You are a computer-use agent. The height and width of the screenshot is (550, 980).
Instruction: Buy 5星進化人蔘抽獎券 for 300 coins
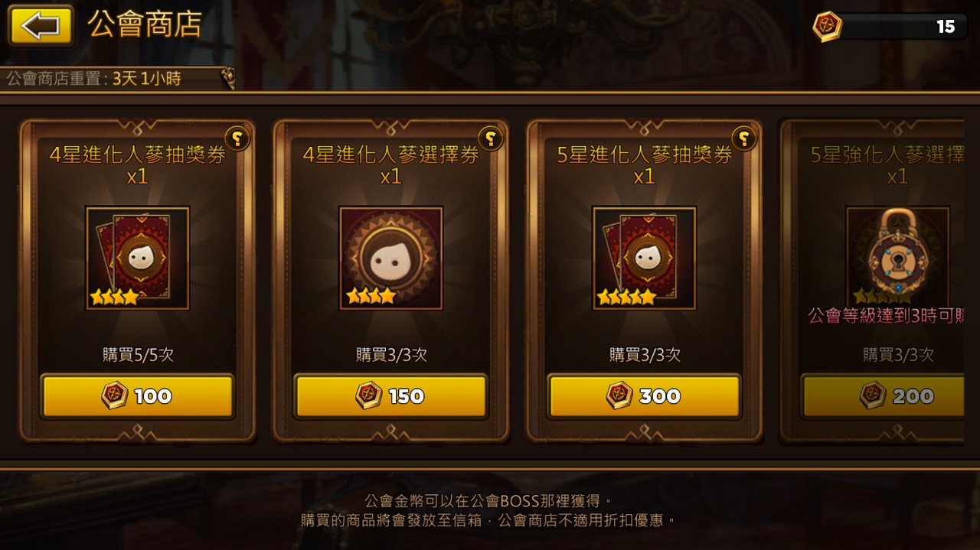click(x=644, y=396)
